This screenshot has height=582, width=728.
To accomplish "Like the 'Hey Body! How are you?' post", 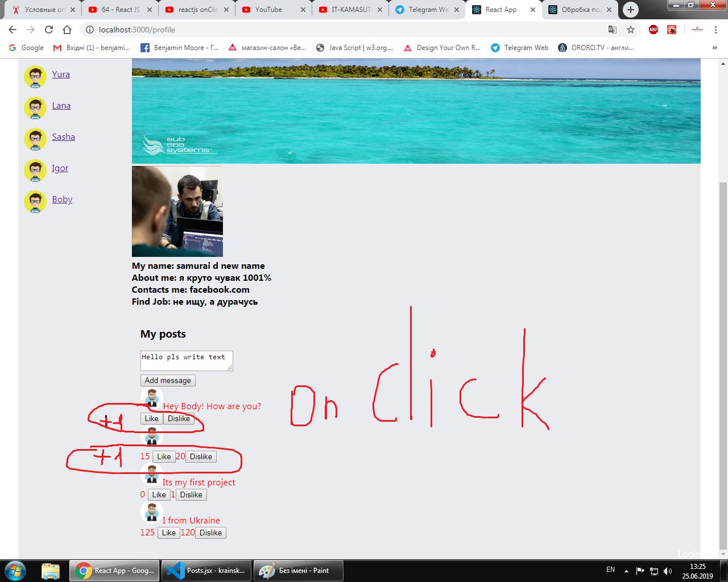I will click(152, 419).
